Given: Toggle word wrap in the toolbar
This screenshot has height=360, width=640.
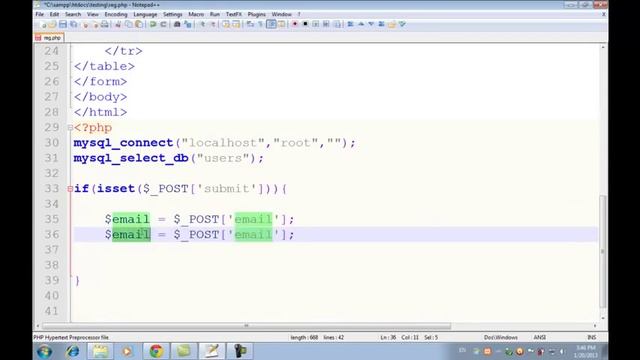Looking at the screenshot, I should (250, 24).
